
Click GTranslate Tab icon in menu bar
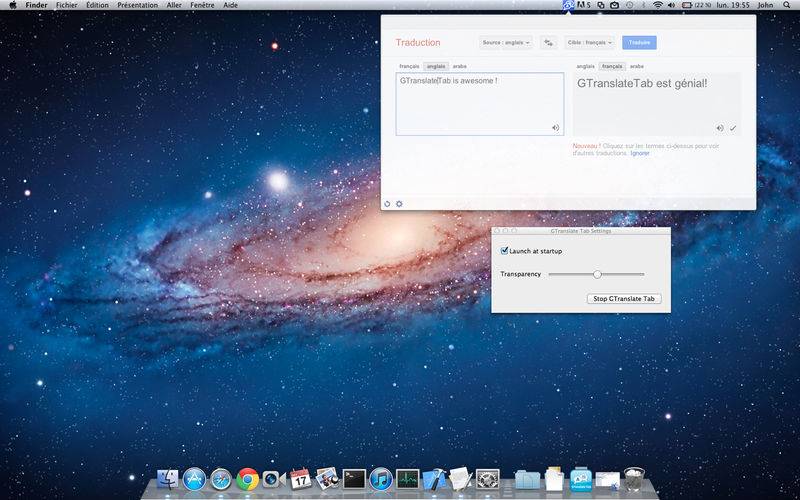(x=568, y=5)
